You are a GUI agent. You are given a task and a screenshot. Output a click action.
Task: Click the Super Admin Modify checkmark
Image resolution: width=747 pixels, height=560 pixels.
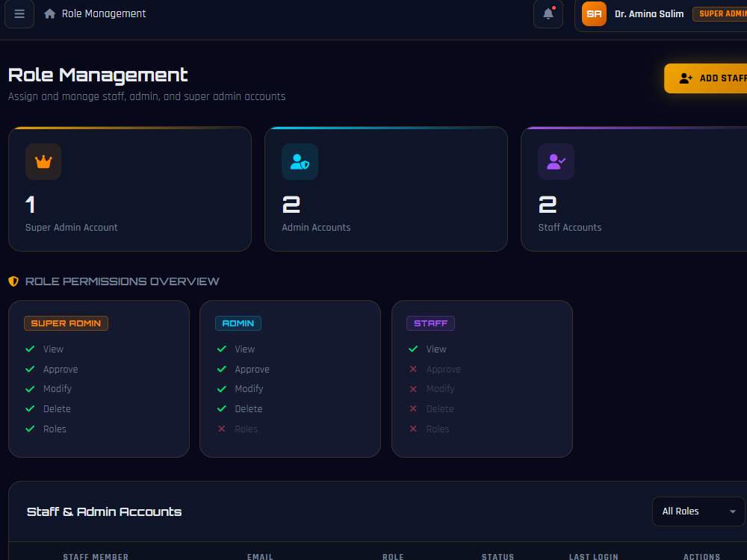(30, 389)
